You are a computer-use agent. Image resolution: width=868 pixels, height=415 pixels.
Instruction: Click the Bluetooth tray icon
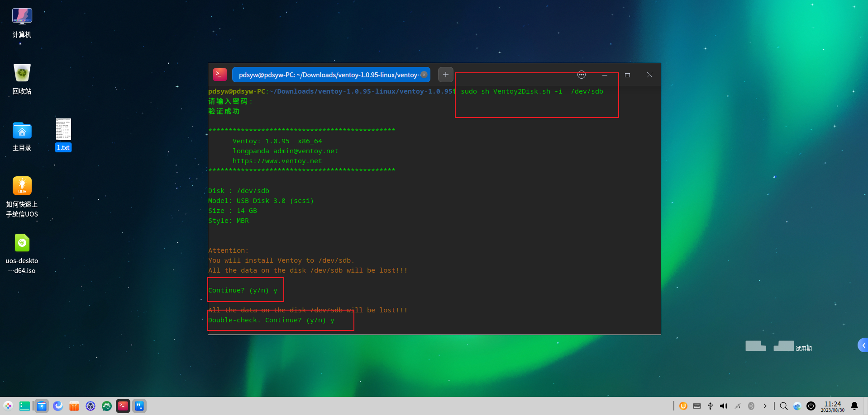click(x=751, y=406)
